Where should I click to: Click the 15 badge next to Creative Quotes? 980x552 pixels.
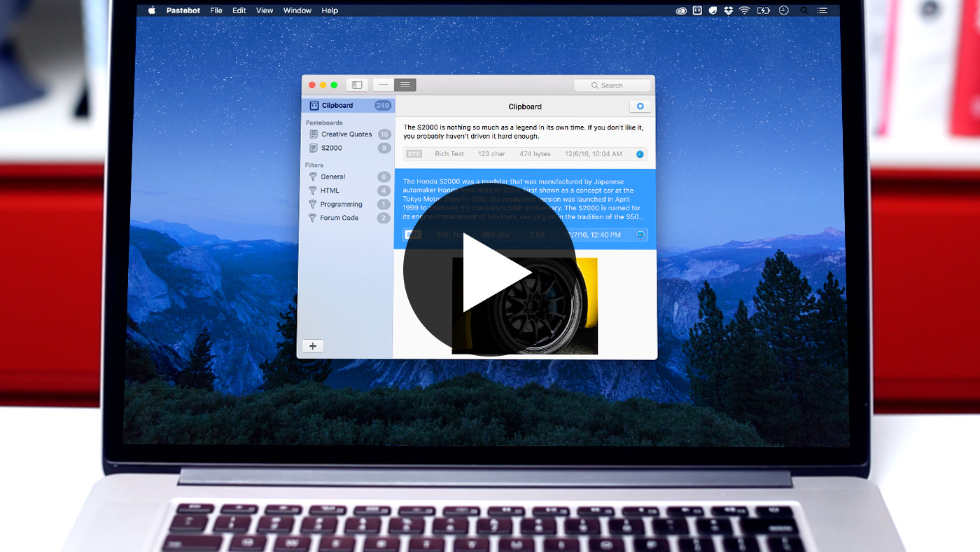[x=384, y=134]
